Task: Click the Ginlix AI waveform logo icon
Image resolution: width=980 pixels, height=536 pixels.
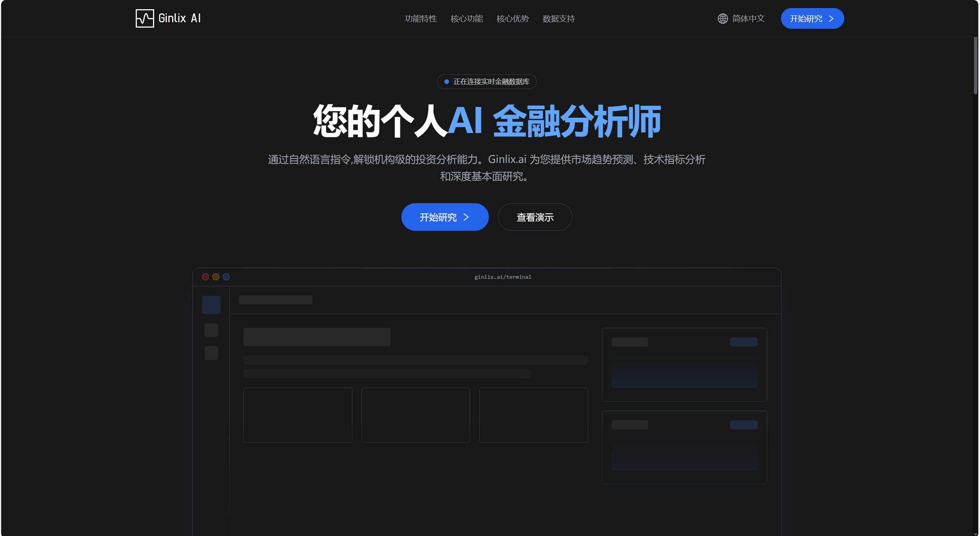Action: coord(144,18)
